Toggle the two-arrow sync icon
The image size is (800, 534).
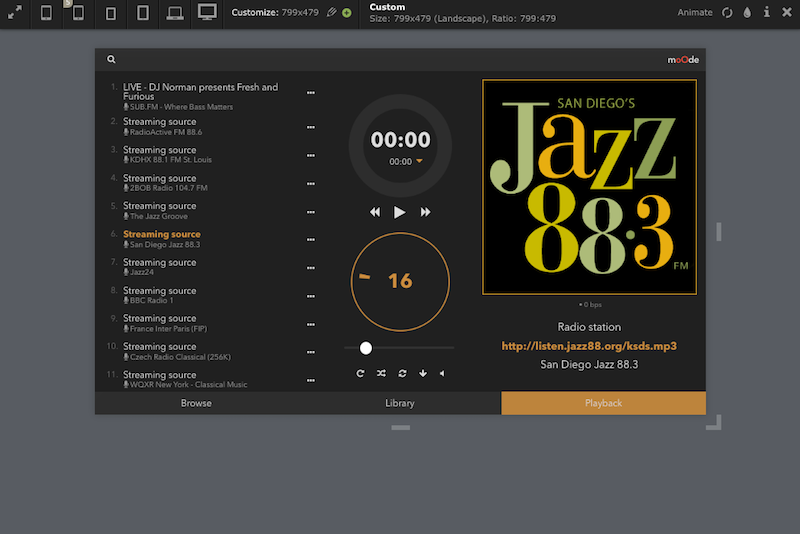(403, 373)
